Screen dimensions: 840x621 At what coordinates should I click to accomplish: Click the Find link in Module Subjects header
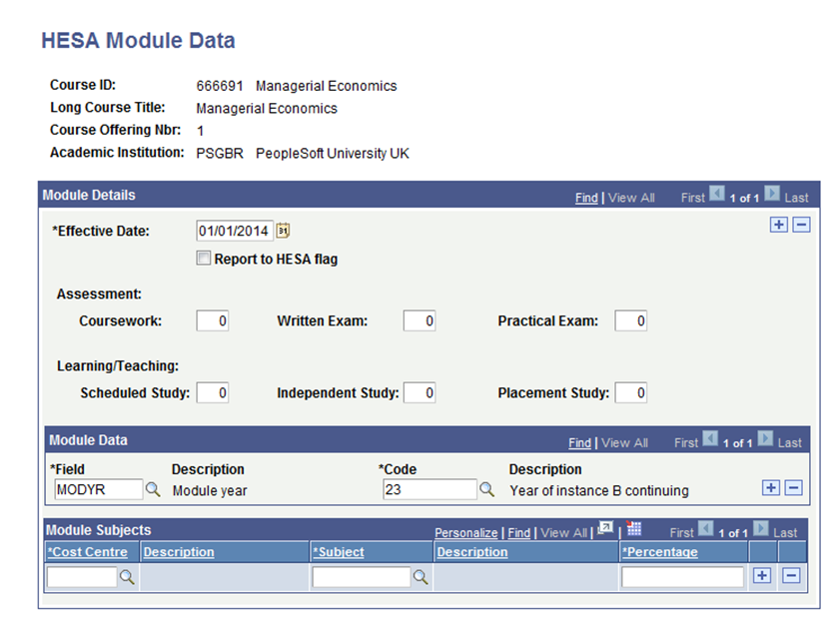[518, 532]
